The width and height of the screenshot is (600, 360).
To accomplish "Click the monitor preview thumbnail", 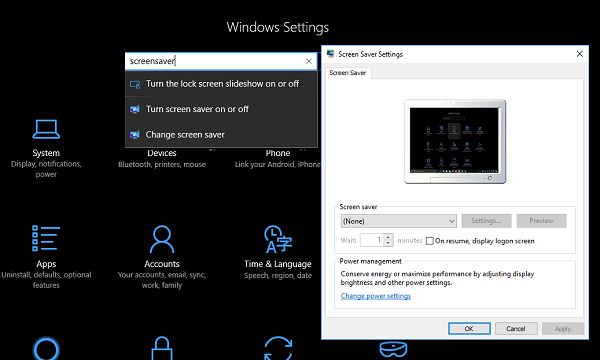I will [455, 142].
